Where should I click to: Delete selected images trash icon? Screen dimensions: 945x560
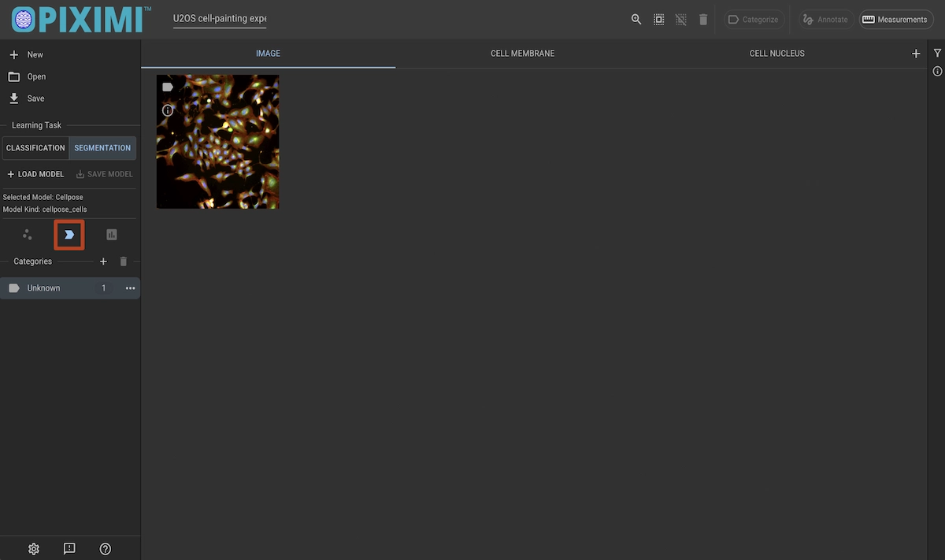703,20
